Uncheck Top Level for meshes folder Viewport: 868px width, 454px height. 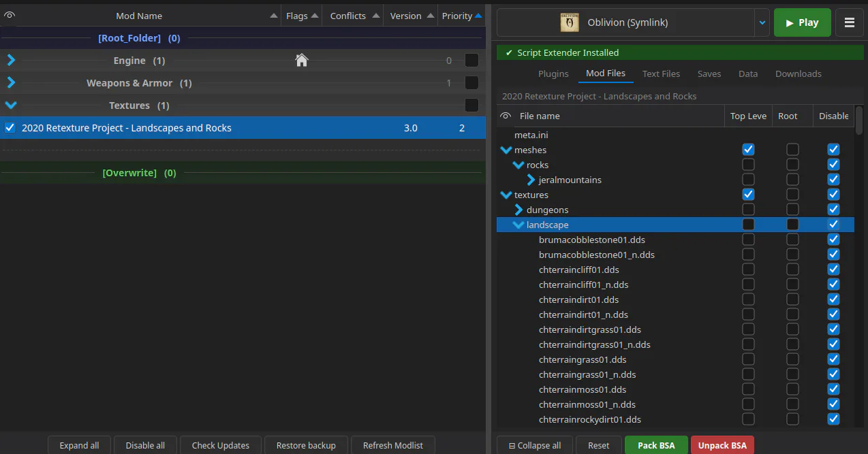748,149
